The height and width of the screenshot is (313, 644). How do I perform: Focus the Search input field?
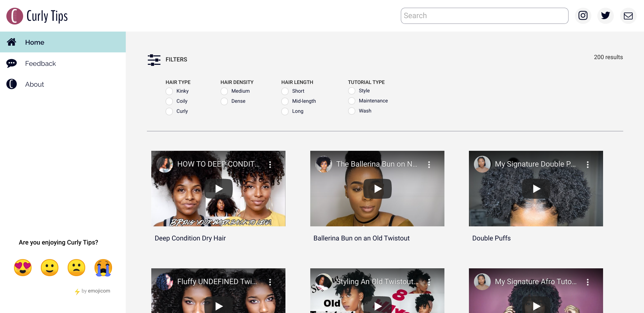coord(484,16)
